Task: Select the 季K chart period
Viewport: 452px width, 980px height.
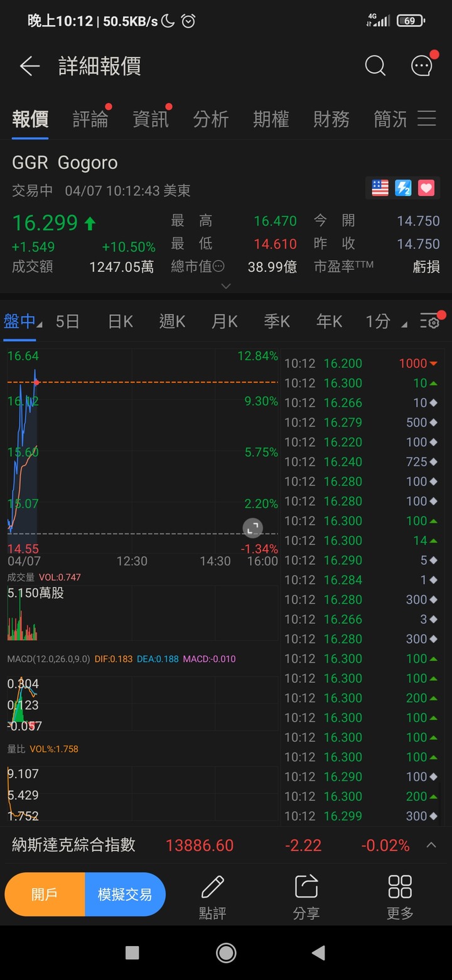Action: point(276,322)
